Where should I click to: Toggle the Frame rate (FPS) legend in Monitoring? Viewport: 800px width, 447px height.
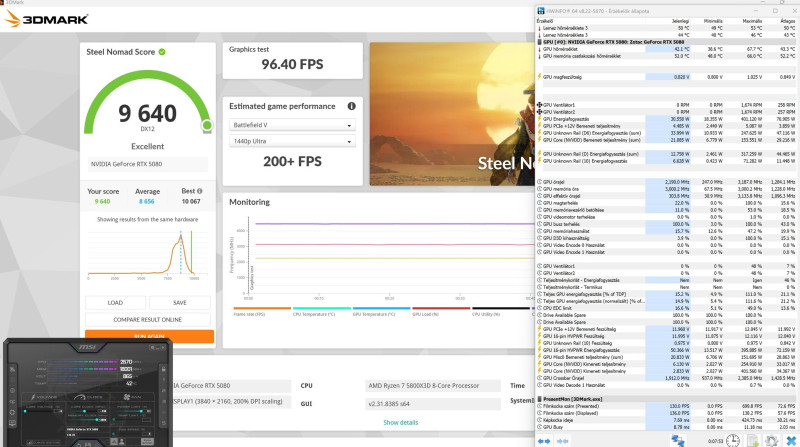click(x=262, y=311)
